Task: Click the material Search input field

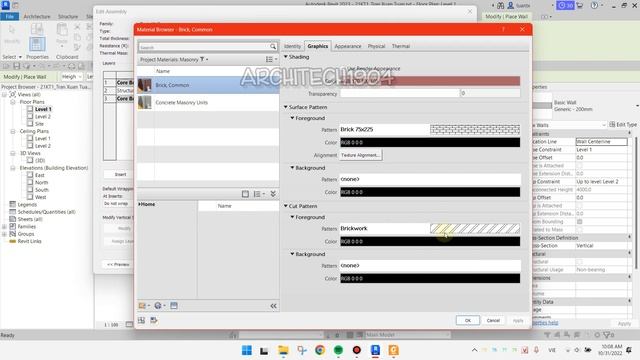Action: pyautogui.click(x=204, y=47)
